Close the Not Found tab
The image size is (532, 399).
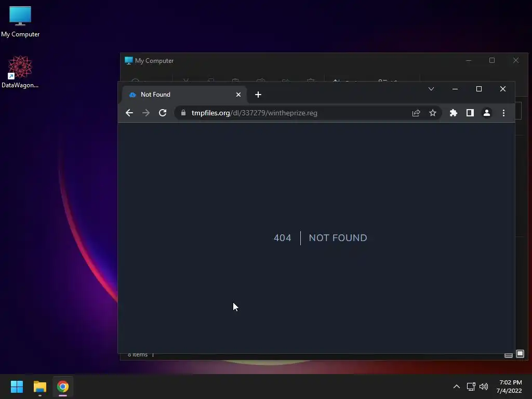238,95
